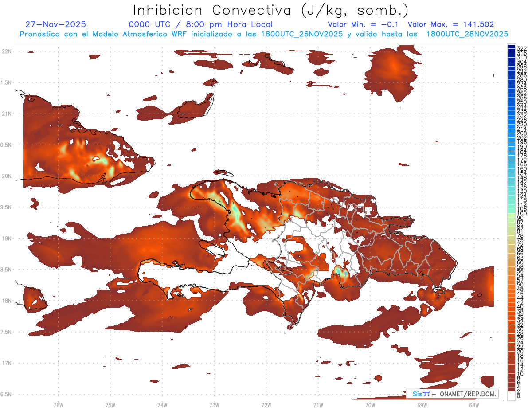Click the '73W' longitude label
This screenshot has height=411, width=532.
click(214, 404)
